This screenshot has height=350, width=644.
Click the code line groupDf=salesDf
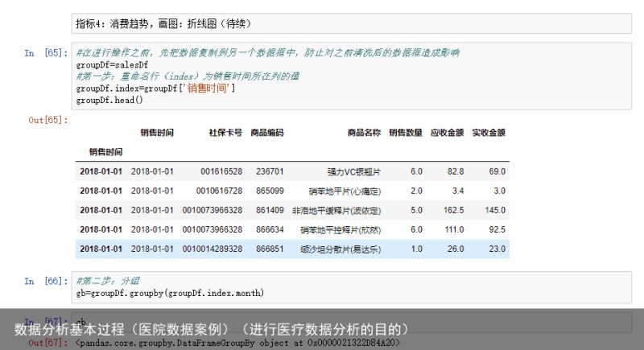[112, 65]
